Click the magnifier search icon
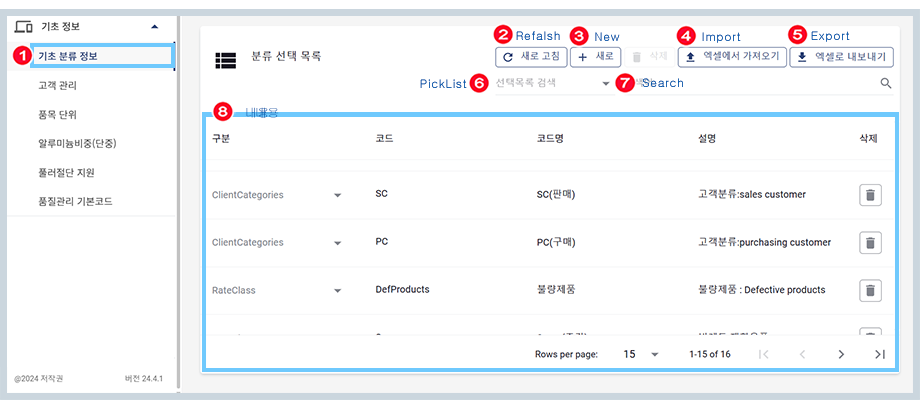This screenshot has width=920, height=400. click(886, 83)
